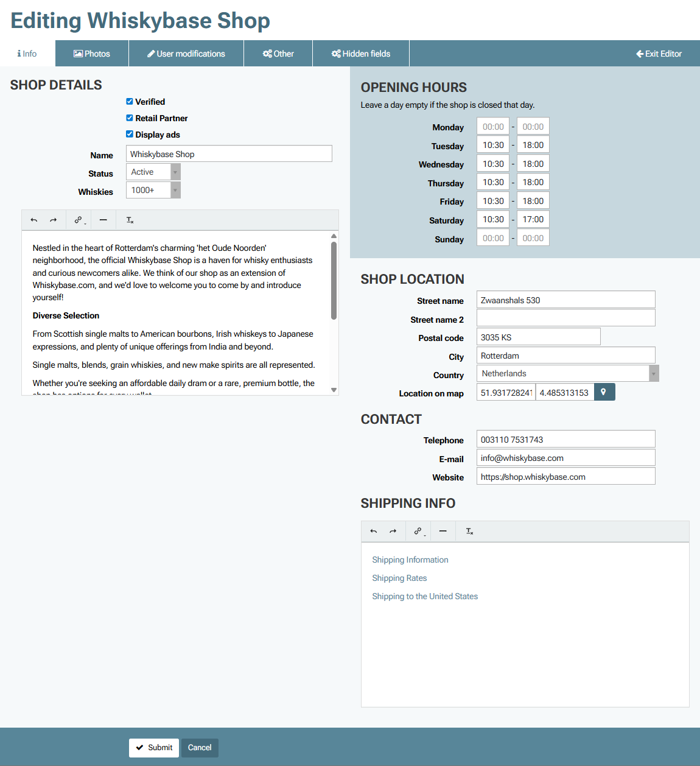Open the Photos tab
Image resolution: width=700 pixels, height=766 pixels.
pyautogui.click(x=92, y=54)
